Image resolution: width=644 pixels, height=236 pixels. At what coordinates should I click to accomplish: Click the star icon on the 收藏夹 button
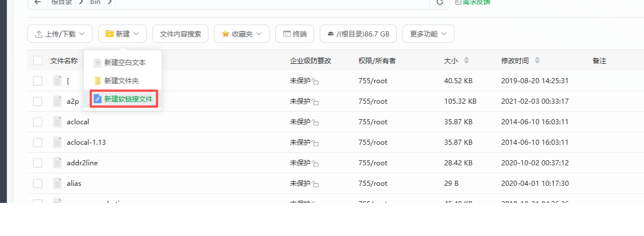pyautogui.click(x=225, y=34)
